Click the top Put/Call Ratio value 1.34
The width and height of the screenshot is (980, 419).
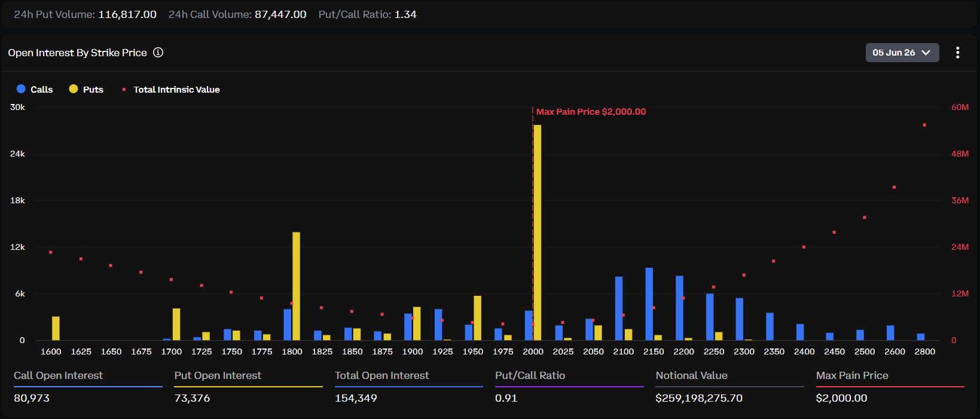pyautogui.click(x=405, y=14)
